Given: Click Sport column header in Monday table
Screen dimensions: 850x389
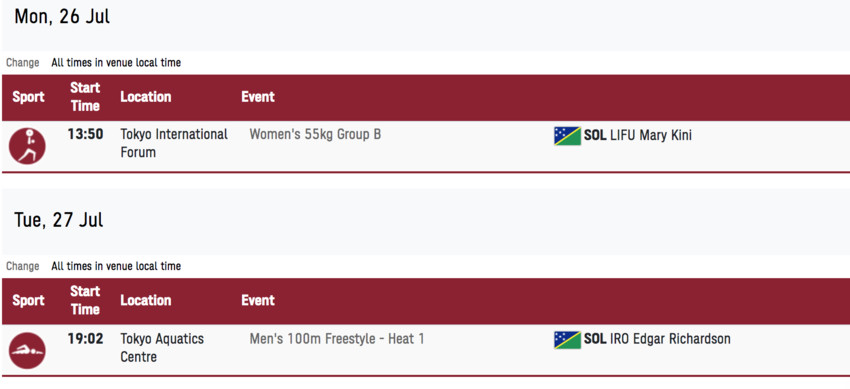Looking at the screenshot, I should coord(28,98).
